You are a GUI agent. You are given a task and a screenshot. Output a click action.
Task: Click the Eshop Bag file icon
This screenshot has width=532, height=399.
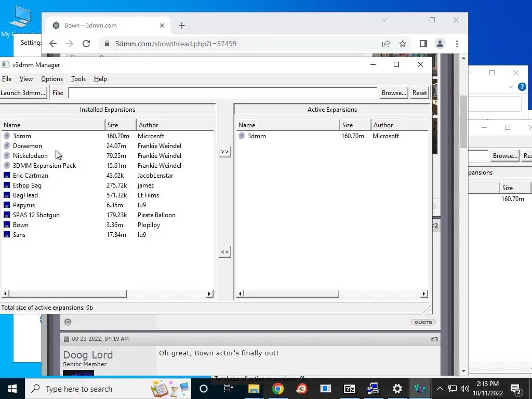[x=7, y=185]
